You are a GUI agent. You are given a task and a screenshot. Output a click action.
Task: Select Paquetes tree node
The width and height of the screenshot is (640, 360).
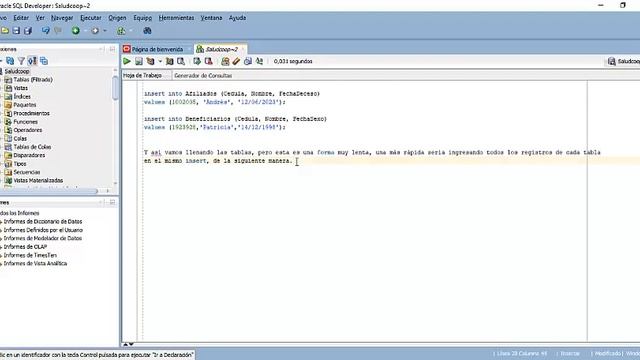coord(24,105)
